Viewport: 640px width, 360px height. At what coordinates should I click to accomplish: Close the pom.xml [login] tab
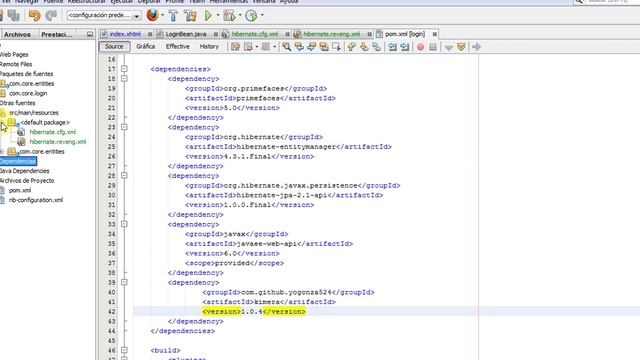435,34
